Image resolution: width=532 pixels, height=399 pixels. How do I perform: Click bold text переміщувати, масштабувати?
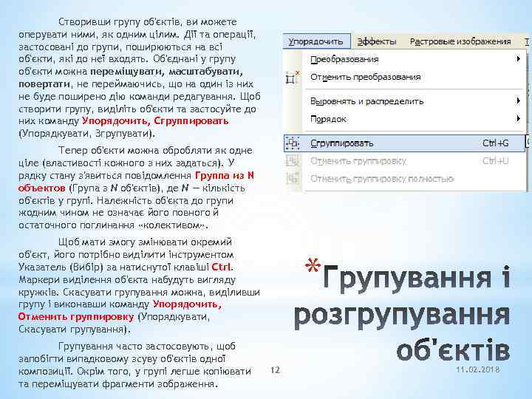click(167, 72)
